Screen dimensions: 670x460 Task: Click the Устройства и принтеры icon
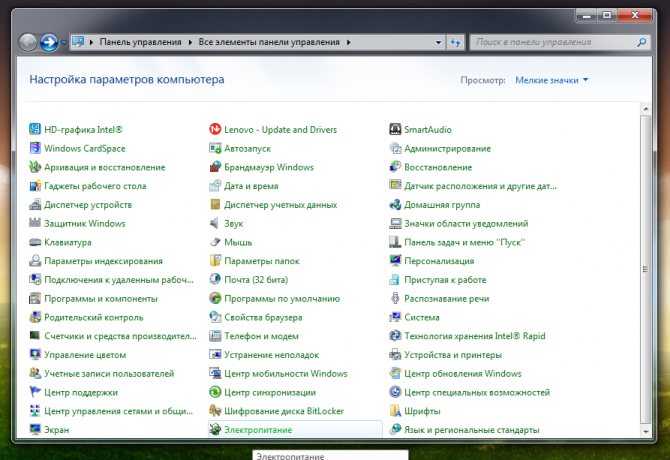(x=395, y=355)
